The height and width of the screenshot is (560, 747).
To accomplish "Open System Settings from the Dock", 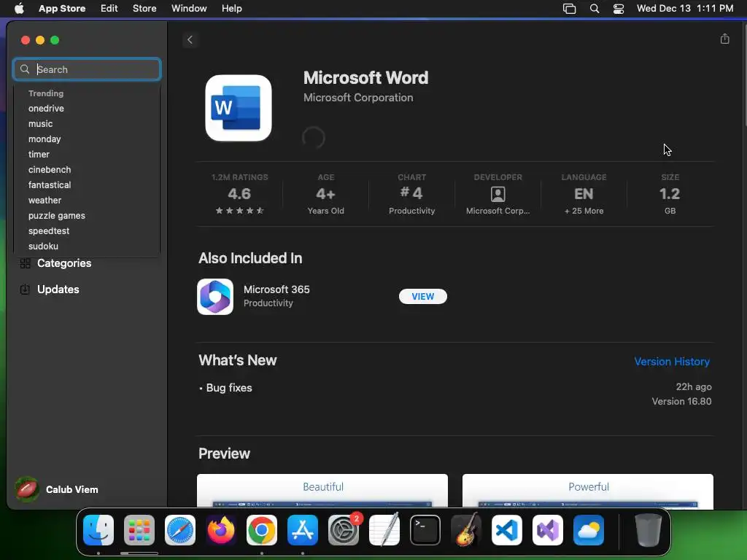I will click(344, 530).
